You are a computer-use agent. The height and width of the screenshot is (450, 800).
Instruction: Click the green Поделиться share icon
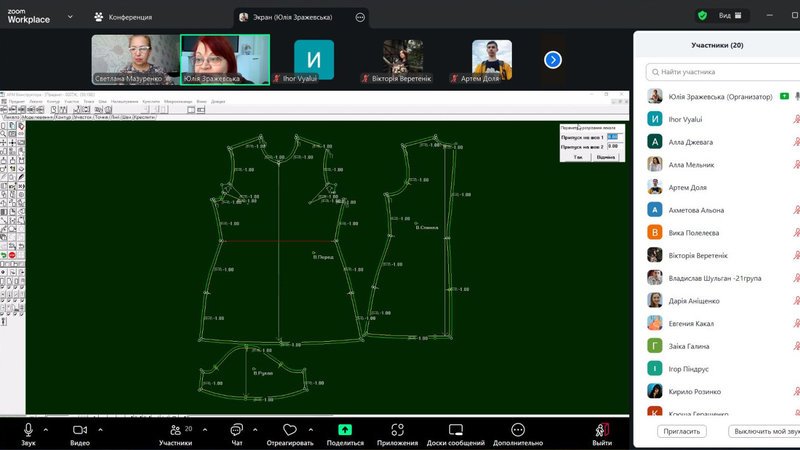pos(345,428)
